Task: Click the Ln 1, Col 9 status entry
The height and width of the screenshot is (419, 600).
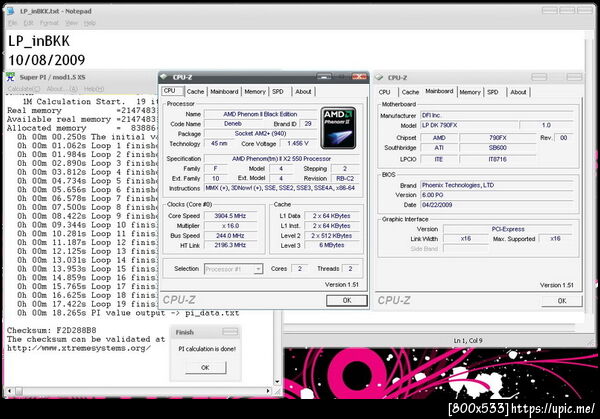Action: tap(468, 341)
